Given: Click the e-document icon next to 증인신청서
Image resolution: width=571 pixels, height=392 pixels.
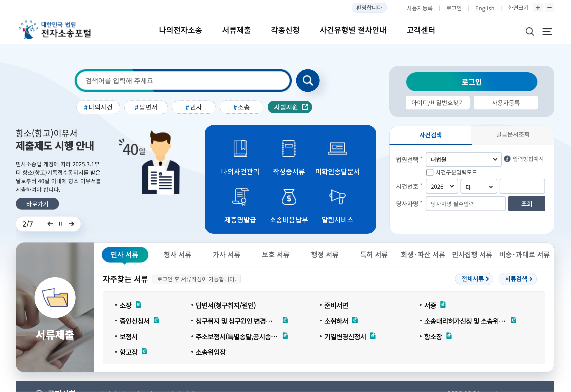Looking at the screenshot, I should click(156, 320).
